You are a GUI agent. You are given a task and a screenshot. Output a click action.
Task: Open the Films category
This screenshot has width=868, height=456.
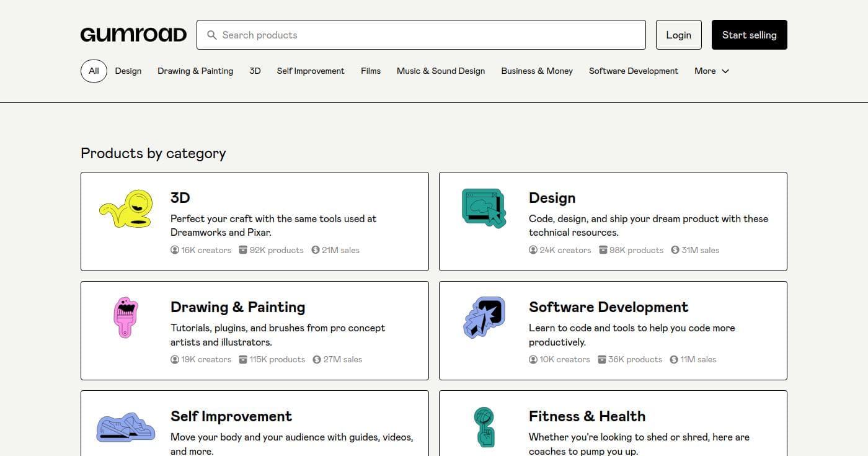[x=371, y=71]
